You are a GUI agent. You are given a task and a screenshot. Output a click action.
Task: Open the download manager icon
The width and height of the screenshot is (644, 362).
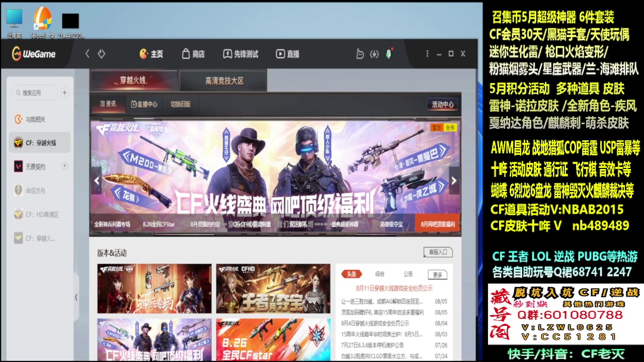click(x=374, y=54)
